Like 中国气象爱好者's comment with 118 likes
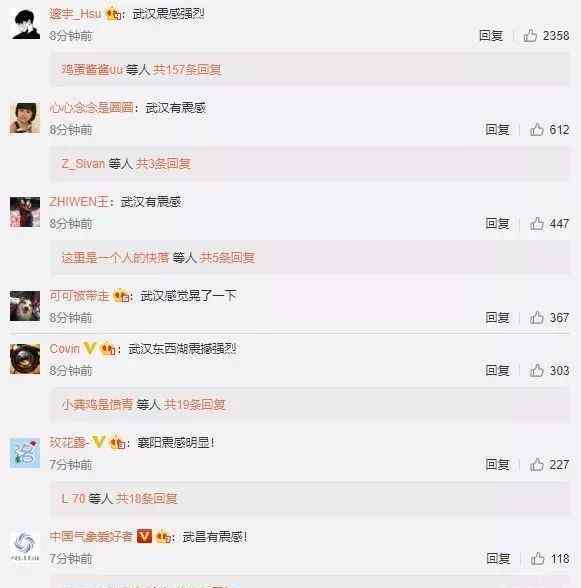The image size is (581, 588). [x=537, y=559]
